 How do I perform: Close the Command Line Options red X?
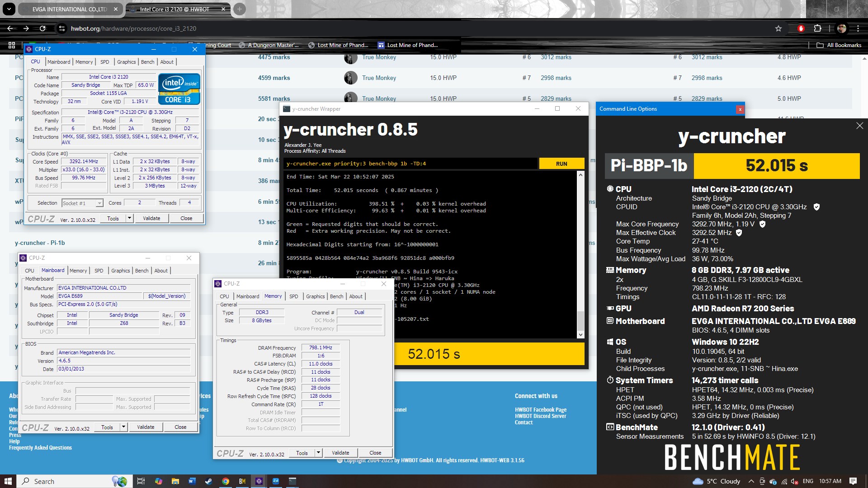(740, 109)
